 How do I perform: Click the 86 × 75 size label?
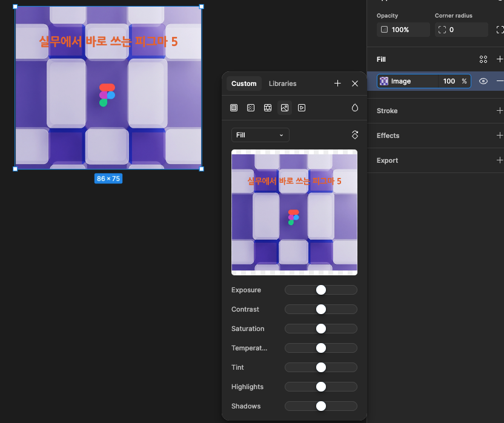coord(108,179)
